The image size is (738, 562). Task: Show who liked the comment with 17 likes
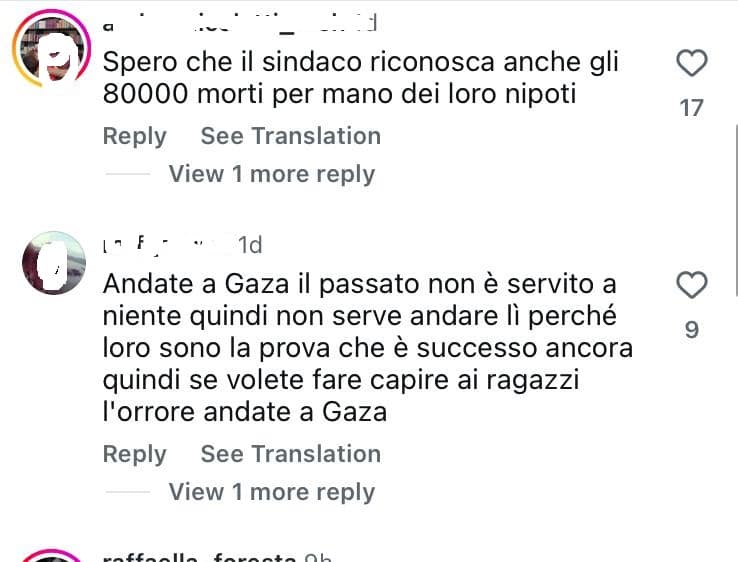coord(691,108)
